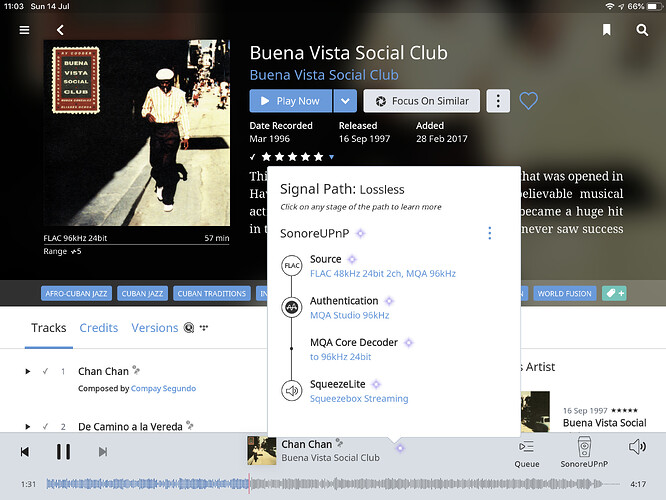The width and height of the screenshot is (666, 500).
Task: Open the Buena Vista Social Club artist link
Action: [323, 75]
